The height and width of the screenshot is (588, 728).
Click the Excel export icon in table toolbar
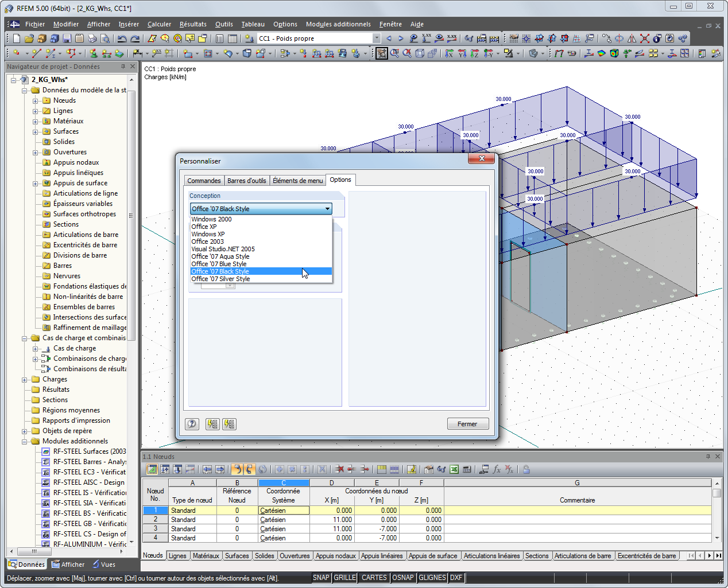pyautogui.click(x=454, y=469)
